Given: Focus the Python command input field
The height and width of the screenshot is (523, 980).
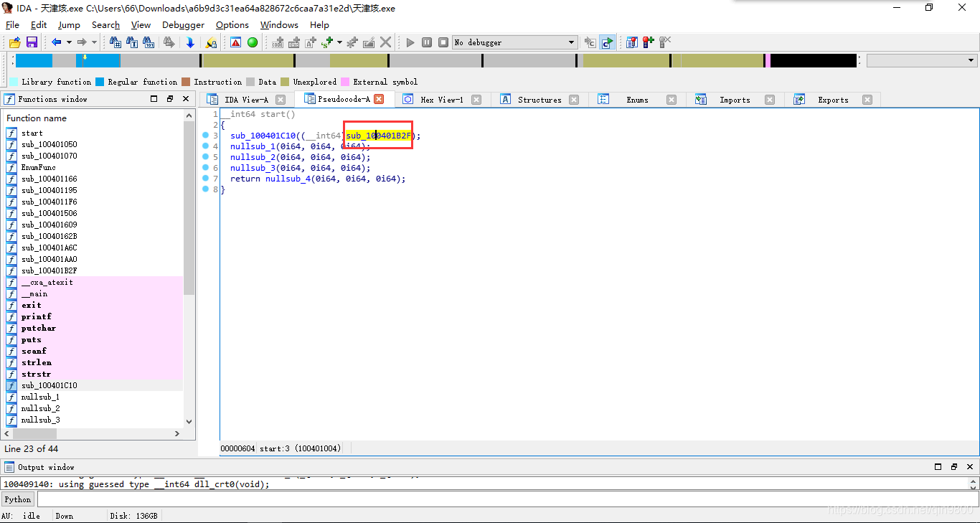Looking at the screenshot, I should (x=507, y=499).
